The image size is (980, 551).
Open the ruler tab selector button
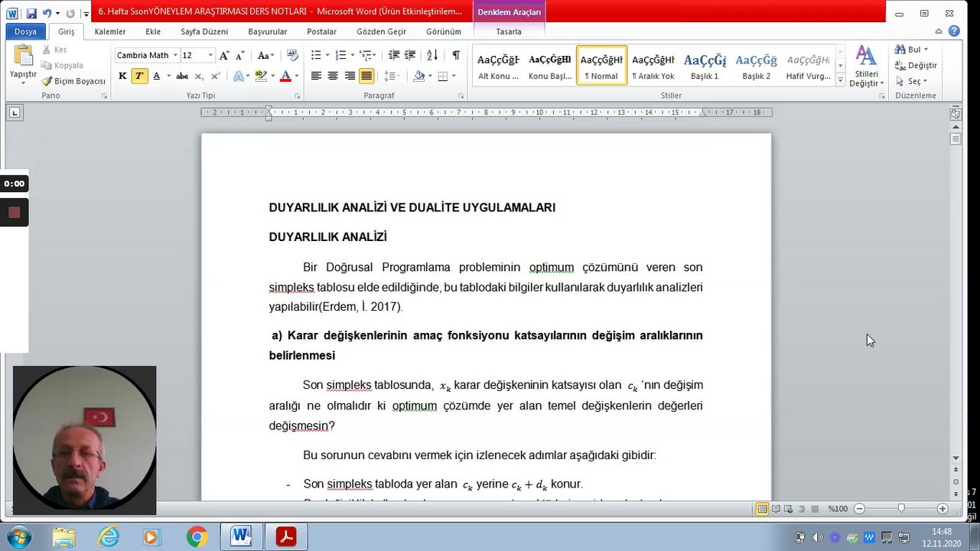pos(15,113)
